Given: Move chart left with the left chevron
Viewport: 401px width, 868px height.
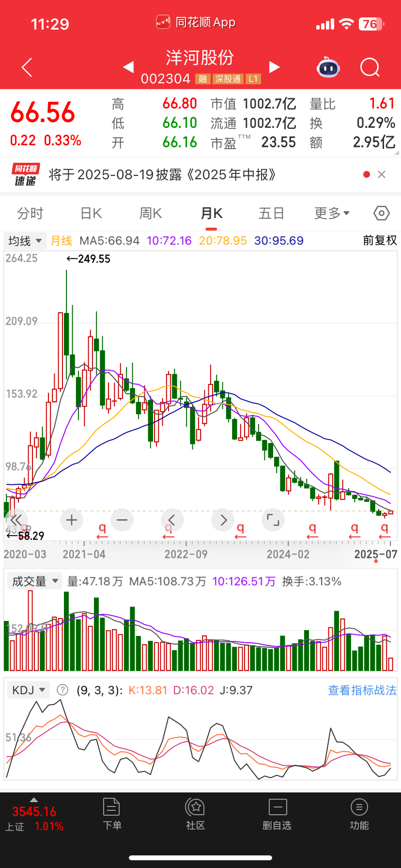Looking at the screenshot, I should pyautogui.click(x=172, y=520).
